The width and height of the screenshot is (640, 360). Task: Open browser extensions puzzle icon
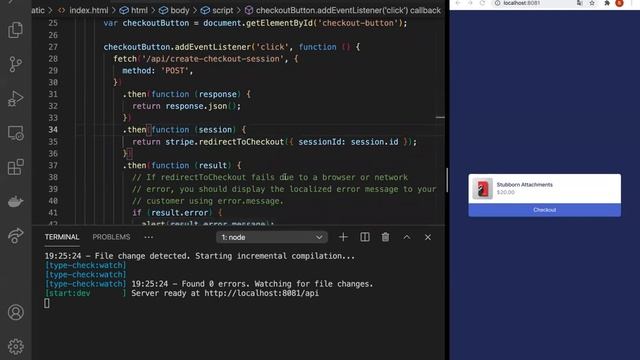[x=607, y=3]
